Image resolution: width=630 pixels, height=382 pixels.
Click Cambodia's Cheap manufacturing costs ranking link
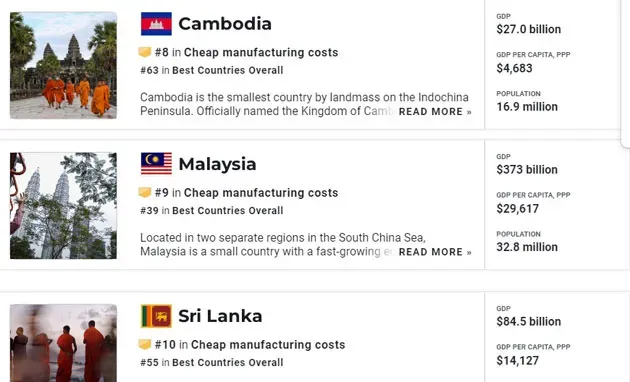[x=261, y=52]
